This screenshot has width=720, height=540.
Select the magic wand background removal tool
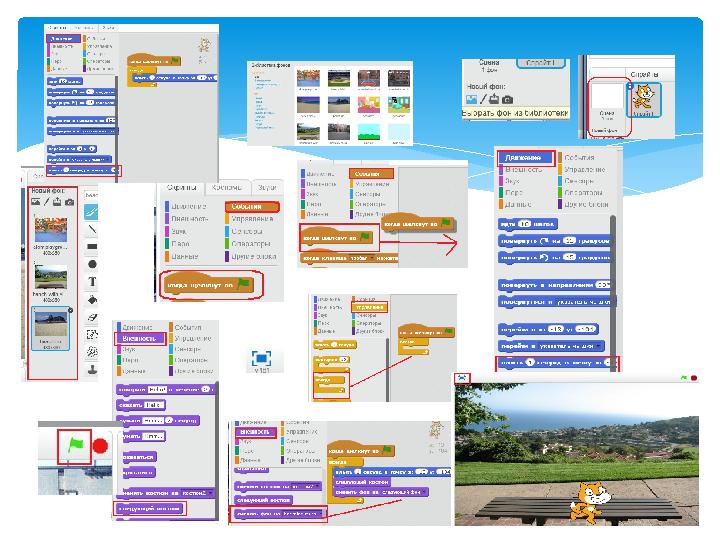click(x=92, y=352)
